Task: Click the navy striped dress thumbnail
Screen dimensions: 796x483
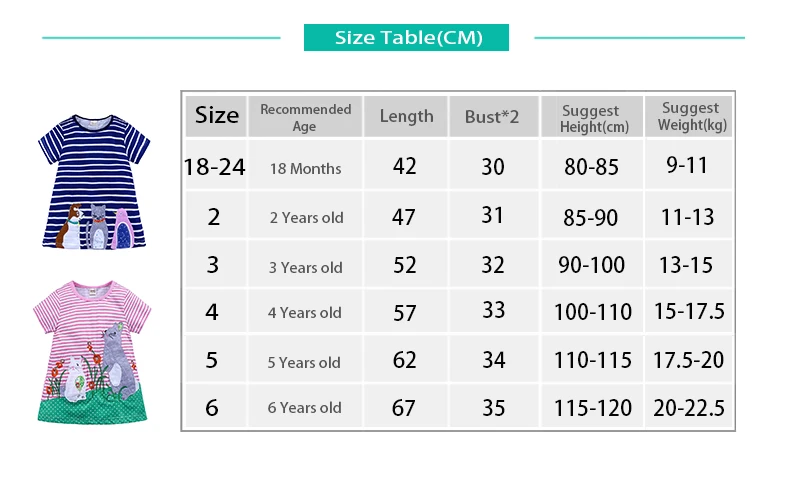Action: pos(94,182)
